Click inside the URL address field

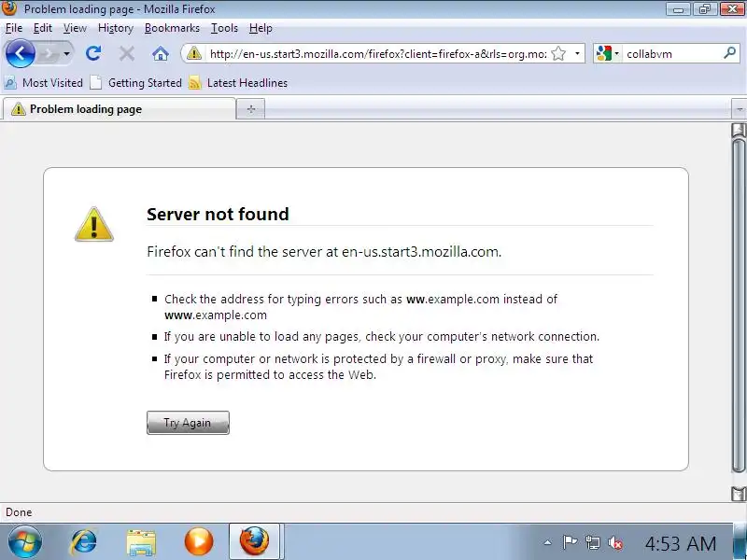tap(378, 54)
